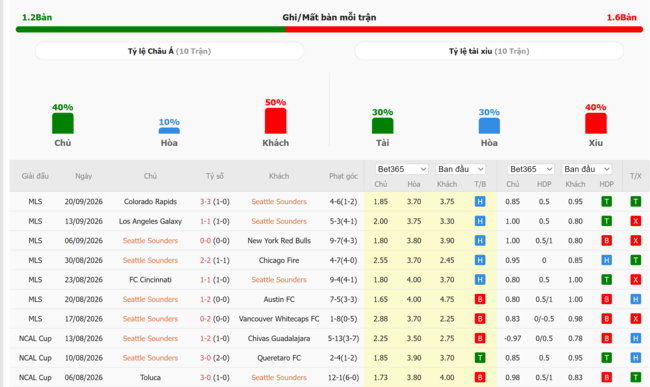Click red B HDP badge in New York Red Bulls row
The width and height of the screenshot is (650, 387).
[606, 241]
